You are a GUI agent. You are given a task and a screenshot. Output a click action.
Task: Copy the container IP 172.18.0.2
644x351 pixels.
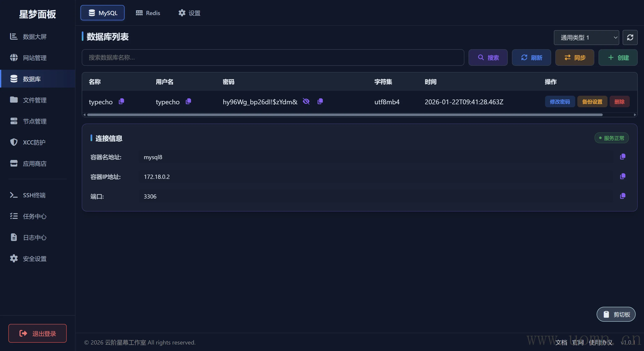pos(622,176)
